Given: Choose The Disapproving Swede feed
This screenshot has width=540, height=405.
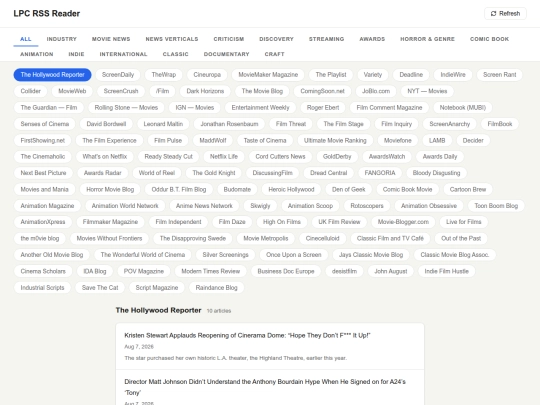Looking at the screenshot, I should tap(193, 239).
